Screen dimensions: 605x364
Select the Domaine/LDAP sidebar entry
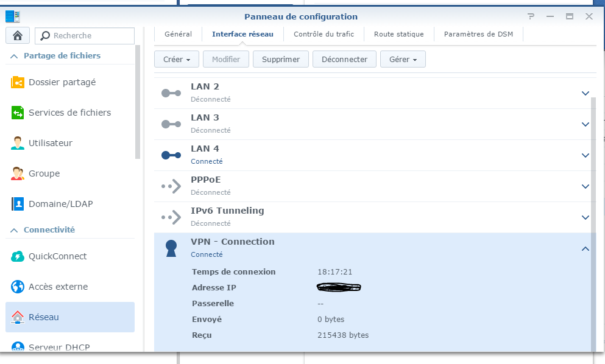(x=70, y=204)
